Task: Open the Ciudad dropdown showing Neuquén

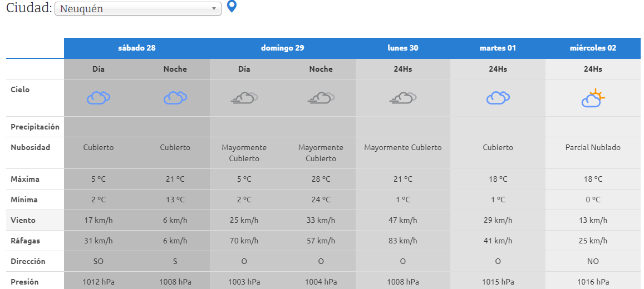Action: (x=137, y=9)
